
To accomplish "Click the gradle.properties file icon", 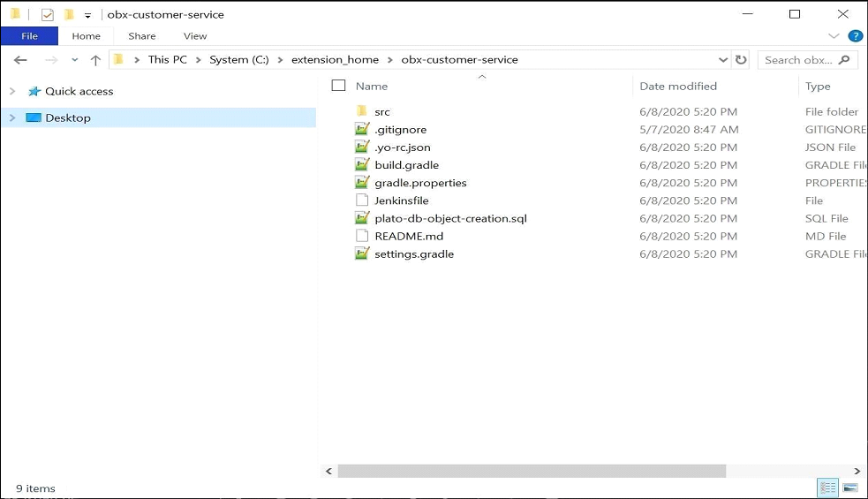I will pos(362,182).
